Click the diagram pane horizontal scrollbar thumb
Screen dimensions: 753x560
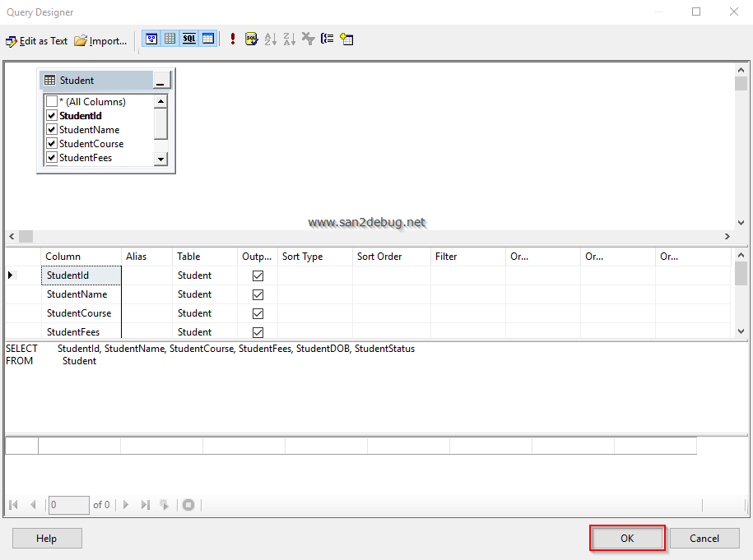pyautogui.click(x=26, y=237)
